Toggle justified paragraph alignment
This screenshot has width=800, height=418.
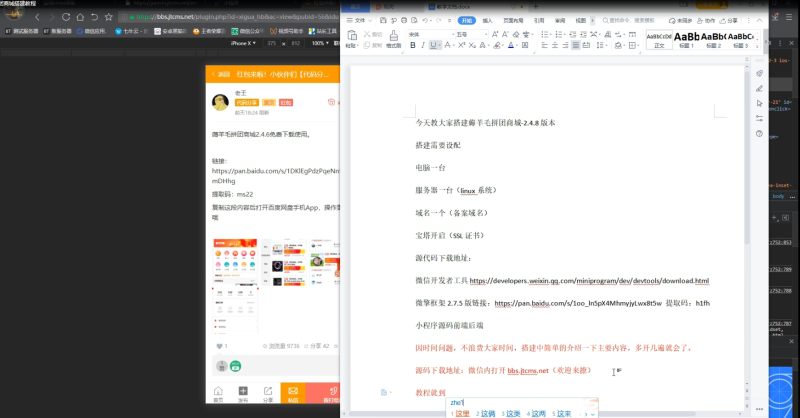point(576,45)
